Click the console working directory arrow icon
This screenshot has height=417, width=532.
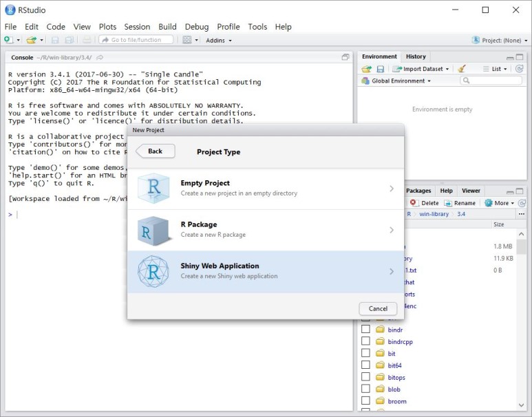(100, 58)
